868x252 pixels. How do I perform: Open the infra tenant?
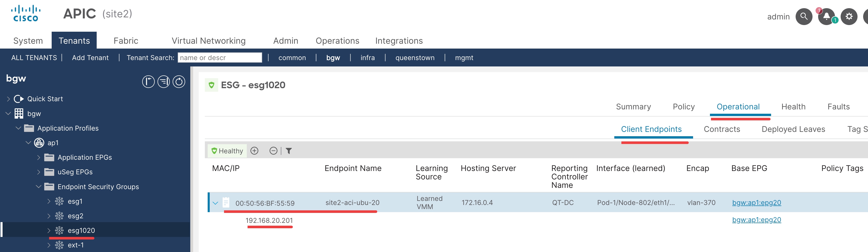click(368, 58)
